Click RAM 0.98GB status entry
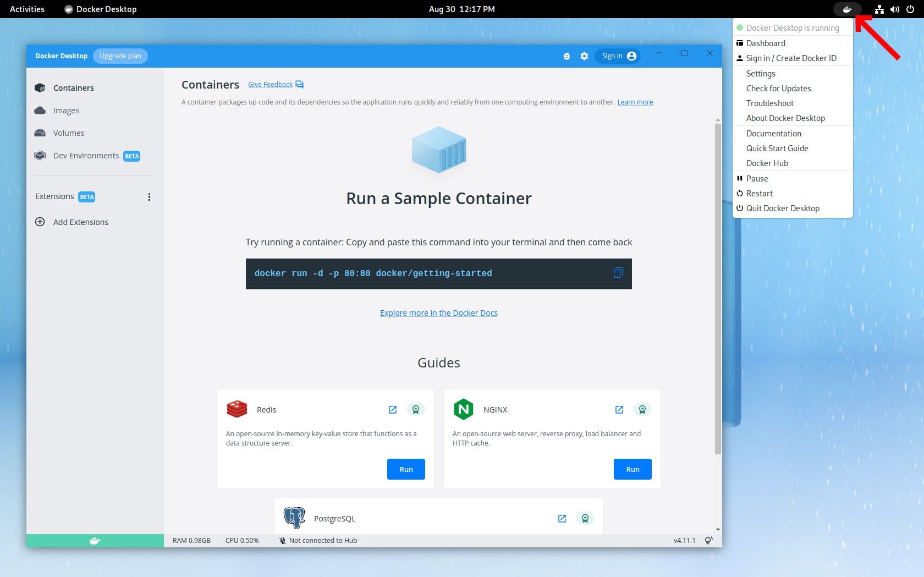Screen dimensions: 924x577 pos(191,541)
